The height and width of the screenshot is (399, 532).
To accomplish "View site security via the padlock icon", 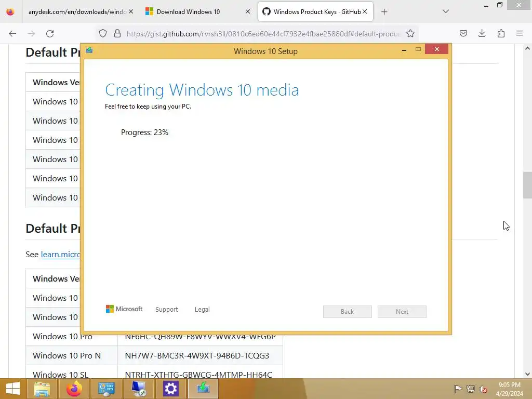I will pos(117,34).
